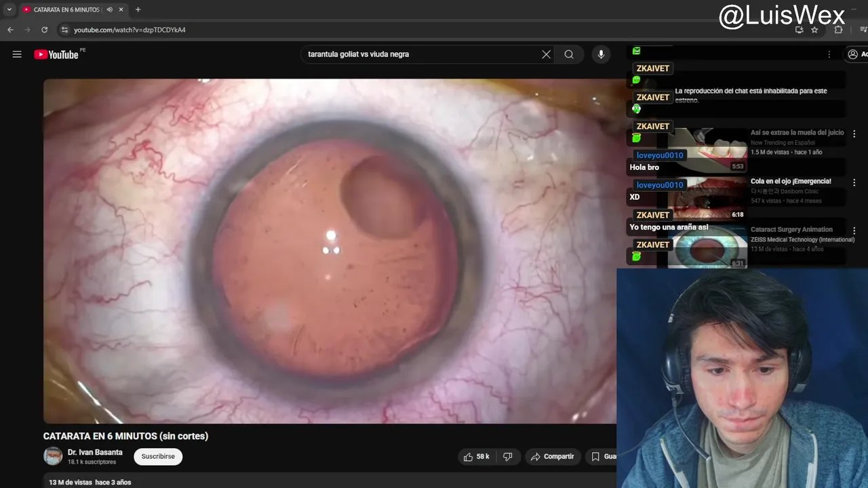Open 'Cataract Surgery Animation' video title
This screenshot has height=488, width=868.
791,230
